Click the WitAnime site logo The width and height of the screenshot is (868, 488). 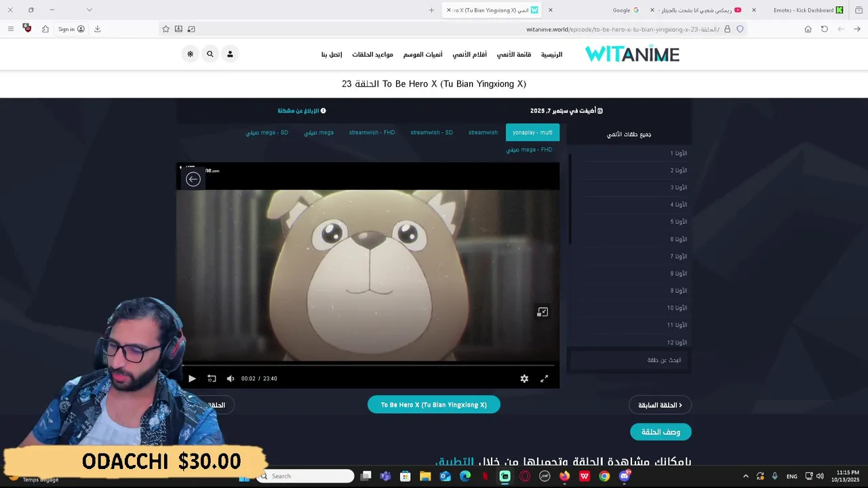pos(632,54)
